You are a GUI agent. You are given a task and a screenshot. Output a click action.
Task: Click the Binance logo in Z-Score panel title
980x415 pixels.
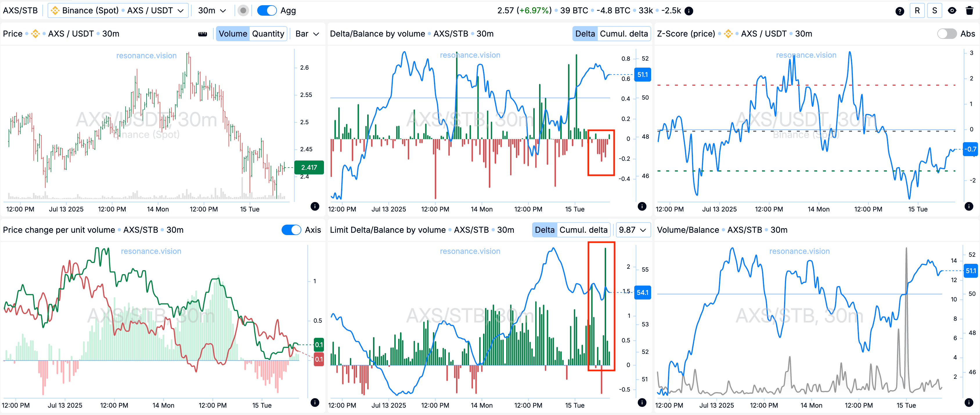point(728,34)
